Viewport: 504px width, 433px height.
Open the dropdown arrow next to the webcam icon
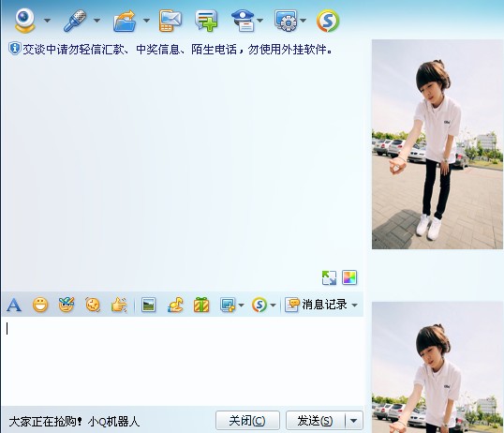47,21
